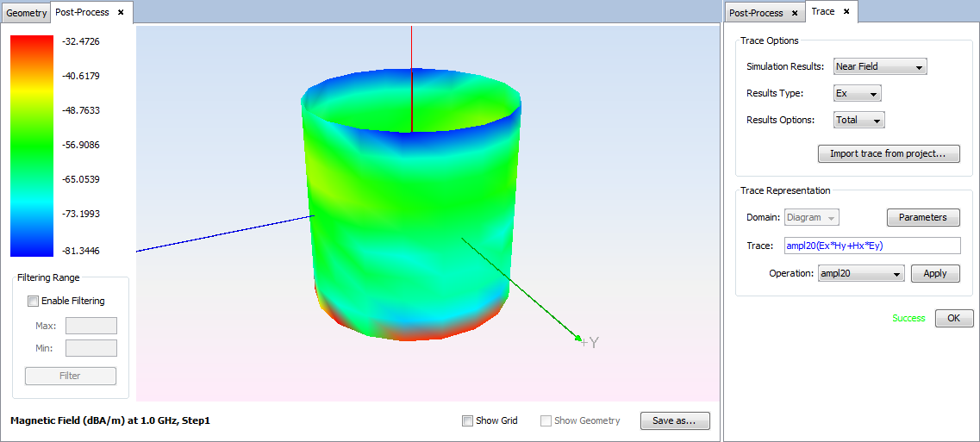This screenshot has width=980, height=442.
Task: Expand the Results Type Ex dropdown
Action: pos(857,93)
